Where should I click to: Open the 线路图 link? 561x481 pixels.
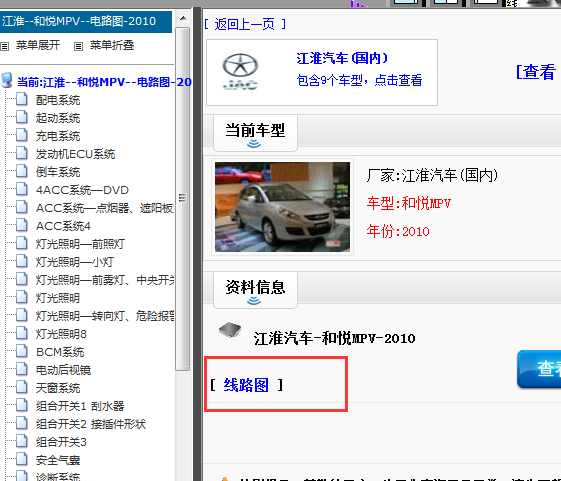pos(246,385)
